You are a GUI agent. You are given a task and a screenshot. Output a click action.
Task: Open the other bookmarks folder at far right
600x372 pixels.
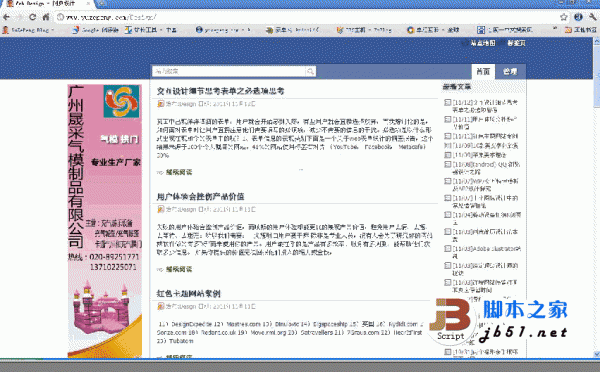(x=581, y=30)
